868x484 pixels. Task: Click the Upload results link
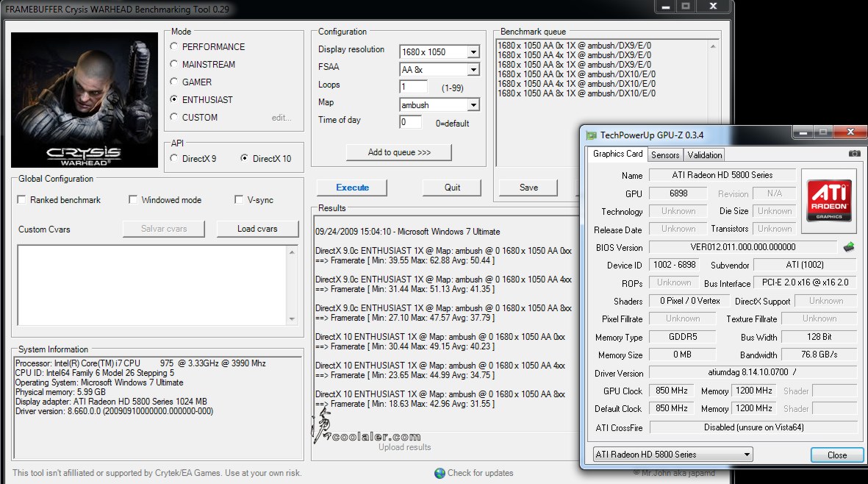[405, 447]
